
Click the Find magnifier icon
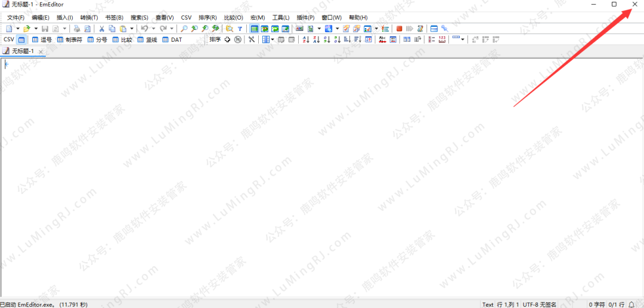[184, 29]
